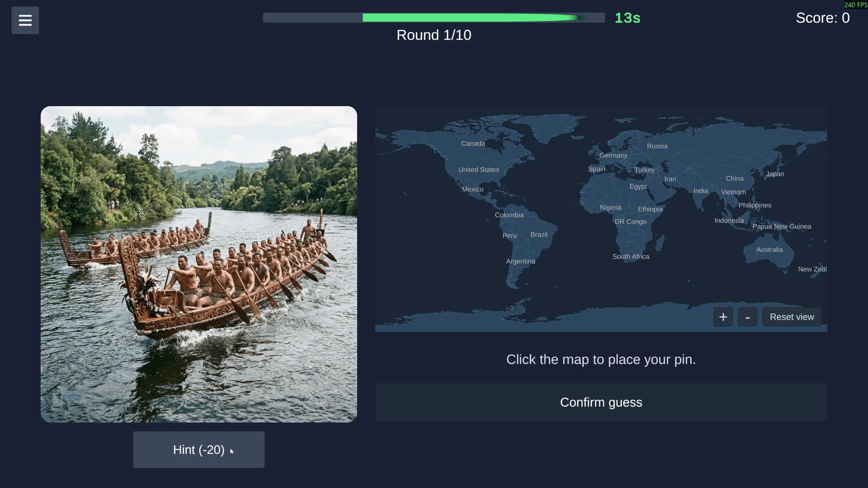The width and height of the screenshot is (868, 488).
Task: Place pin on United States
Action: tap(478, 170)
